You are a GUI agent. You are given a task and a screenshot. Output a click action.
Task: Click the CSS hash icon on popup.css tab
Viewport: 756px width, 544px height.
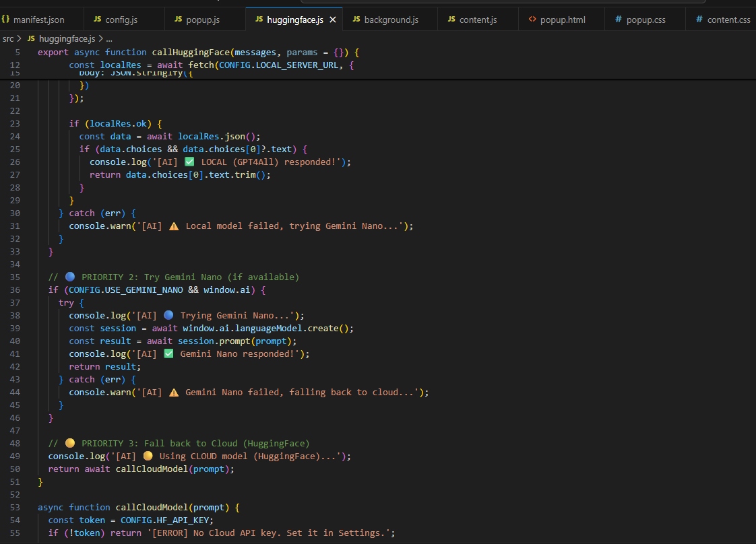point(618,20)
